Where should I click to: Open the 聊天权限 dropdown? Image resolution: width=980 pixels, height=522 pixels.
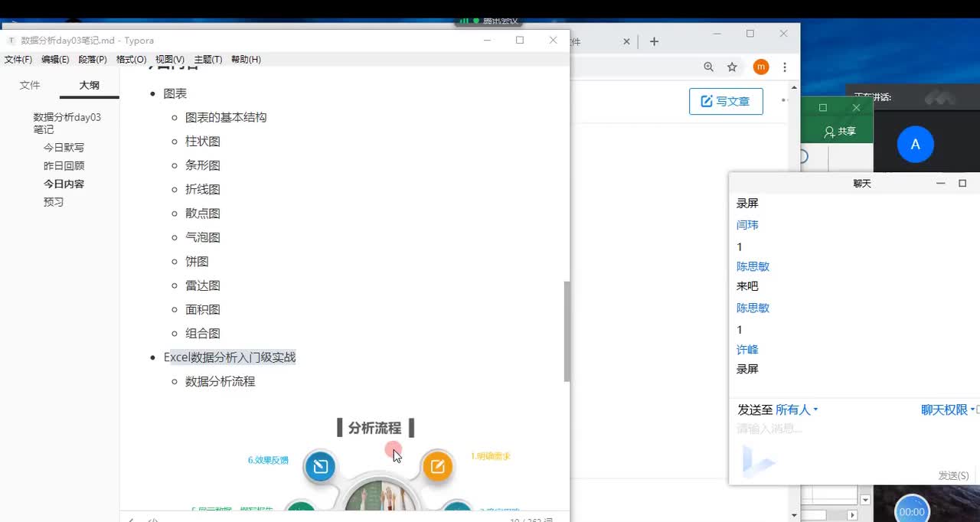(x=948, y=409)
